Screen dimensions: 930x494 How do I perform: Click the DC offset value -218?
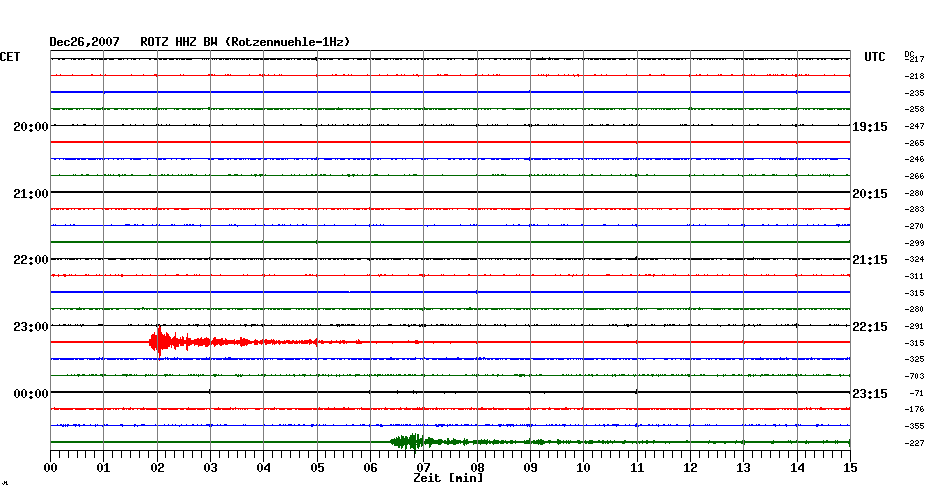coord(914,77)
